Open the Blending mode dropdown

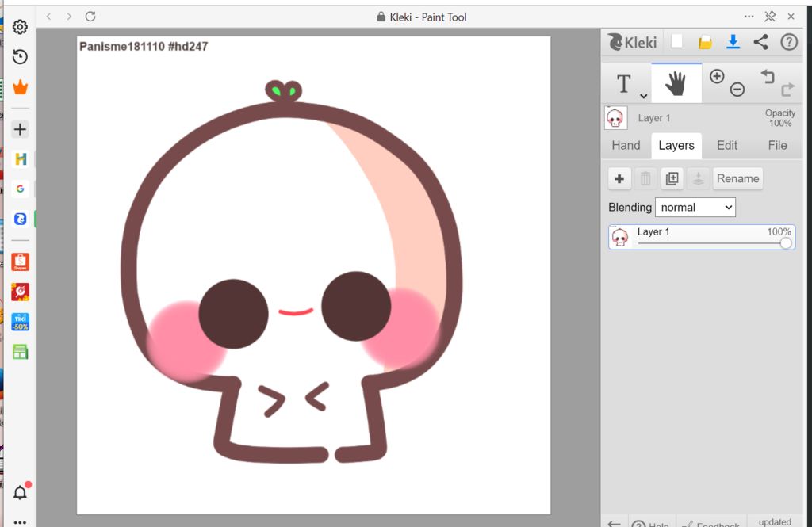pyautogui.click(x=695, y=208)
